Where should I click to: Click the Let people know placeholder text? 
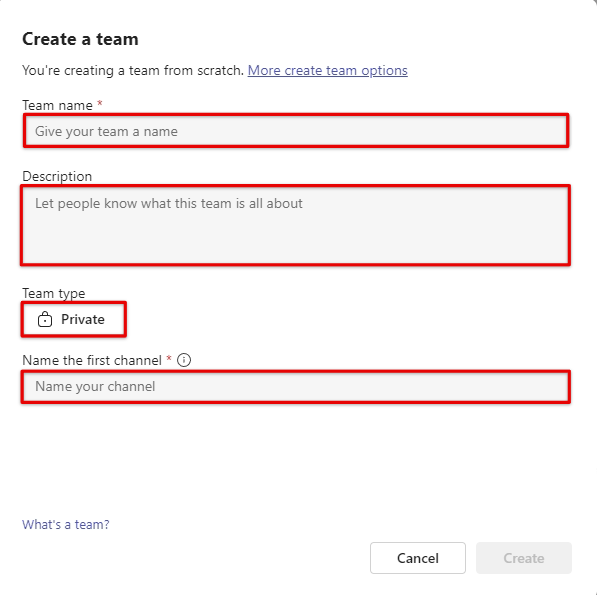click(x=169, y=203)
